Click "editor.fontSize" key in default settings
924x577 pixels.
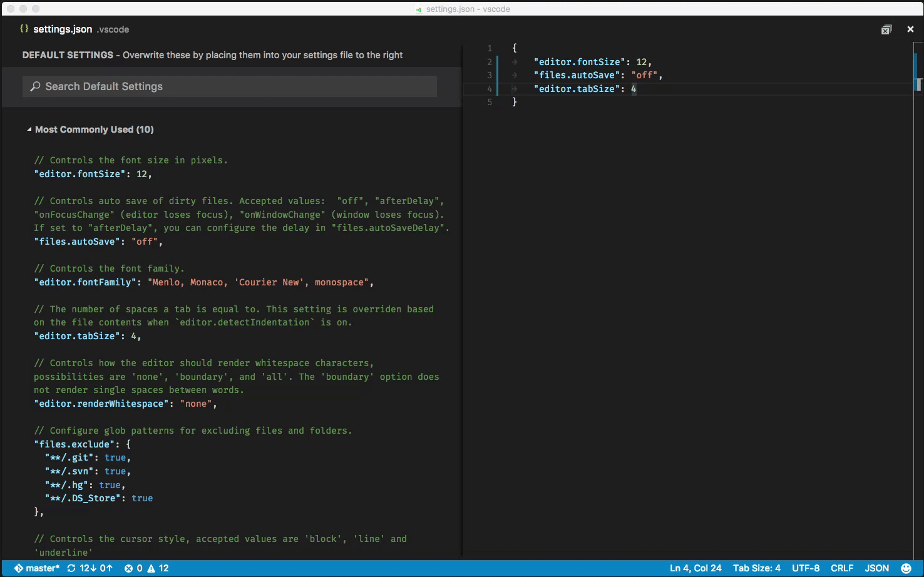click(80, 174)
